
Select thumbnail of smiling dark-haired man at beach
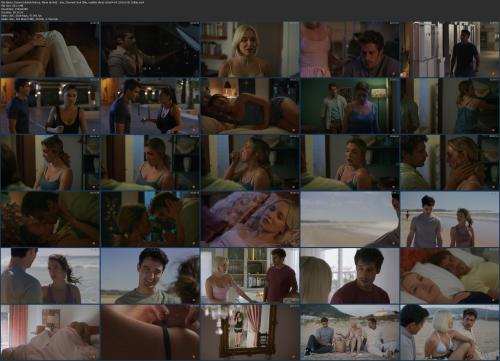pos(150,276)
